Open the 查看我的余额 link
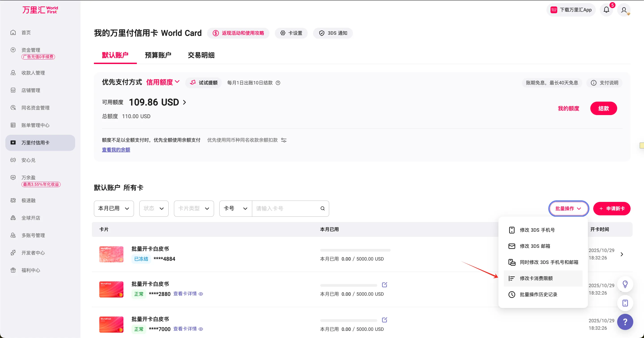 coord(116,150)
